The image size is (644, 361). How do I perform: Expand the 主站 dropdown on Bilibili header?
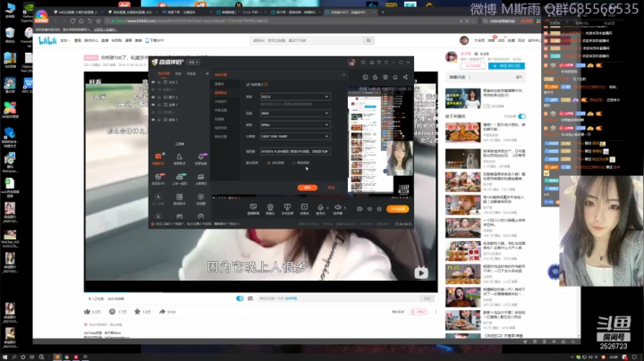(65, 40)
